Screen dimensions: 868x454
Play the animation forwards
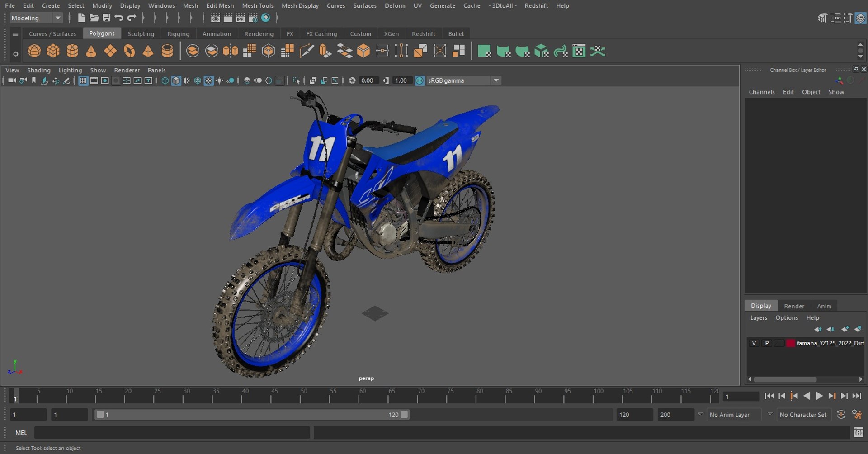click(x=819, y=396)
